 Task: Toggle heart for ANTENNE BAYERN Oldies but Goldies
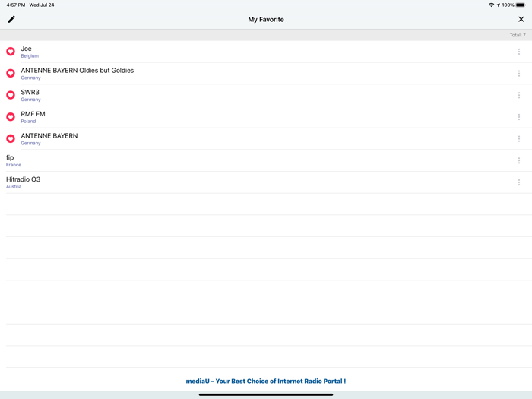point(11,73)
